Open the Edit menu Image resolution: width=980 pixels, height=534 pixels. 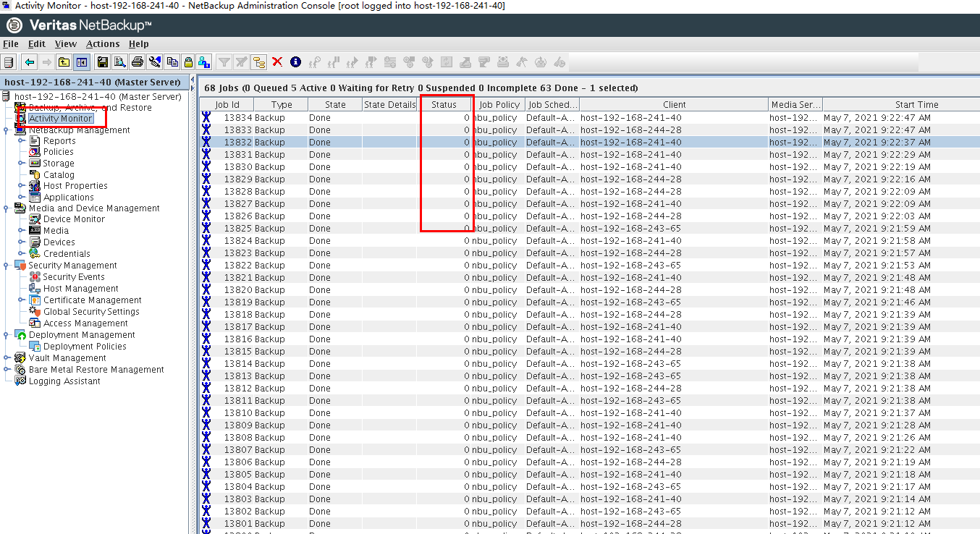[x=37, y=44]
